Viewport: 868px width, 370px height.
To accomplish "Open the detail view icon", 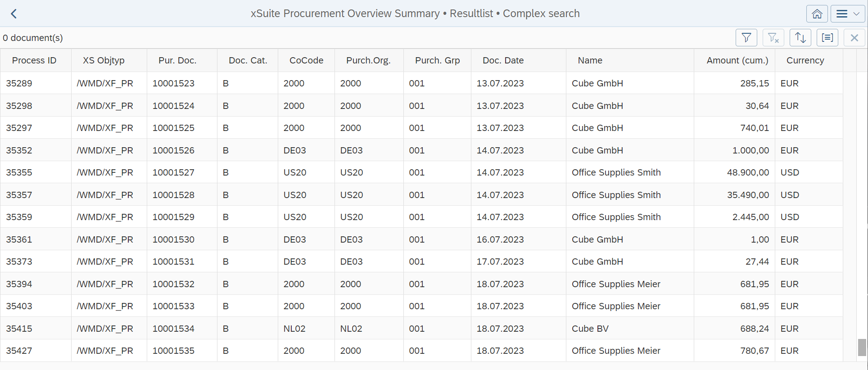I will (x=827, y=37).
